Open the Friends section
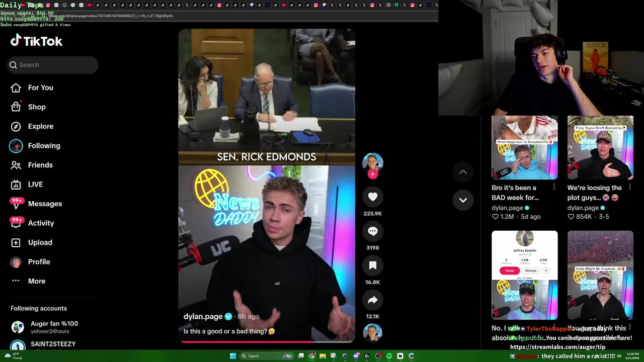The width and height of the screenshot is (644, 362). (40, 165)
